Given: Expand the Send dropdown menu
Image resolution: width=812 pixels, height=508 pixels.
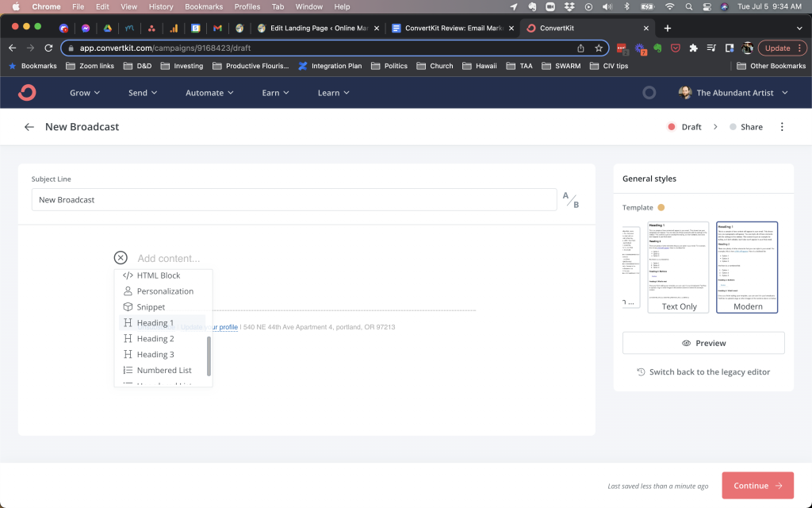Looking at the screenshot, I should pos(143,93).
